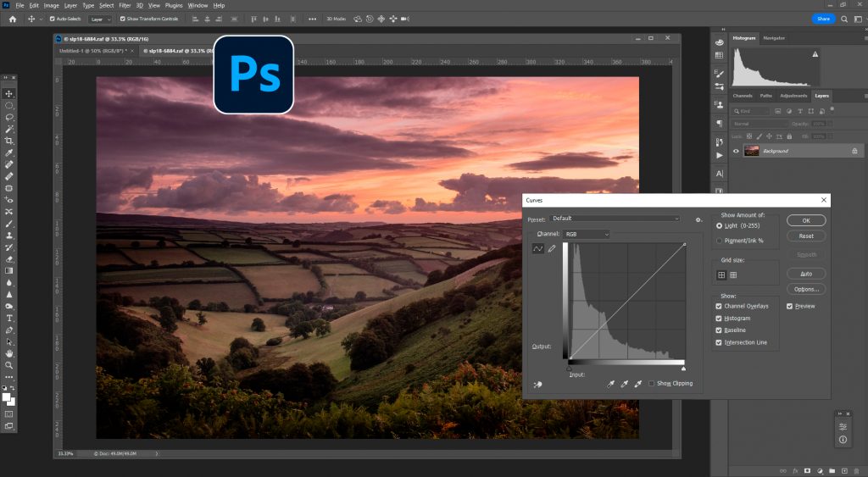The width and height of the screenshot is (868, 477).
Task: Choose the curve point editing tool in Curves
Action: 537,249
